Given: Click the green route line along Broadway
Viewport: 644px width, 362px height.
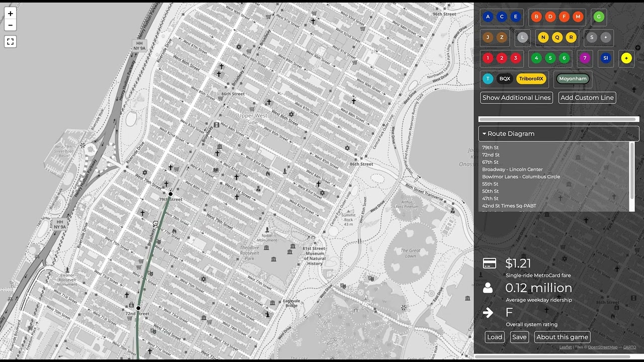Looking at the screenshot, I should click(x=150, y=251).
